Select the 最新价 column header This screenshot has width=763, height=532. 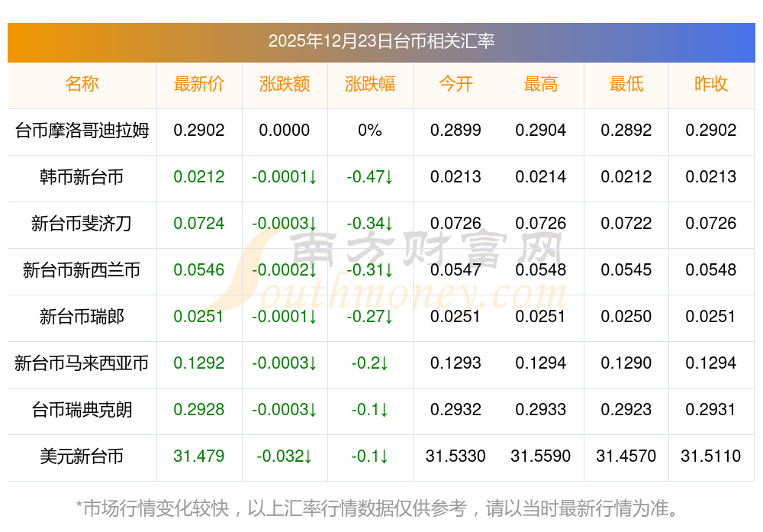[199, 85]
